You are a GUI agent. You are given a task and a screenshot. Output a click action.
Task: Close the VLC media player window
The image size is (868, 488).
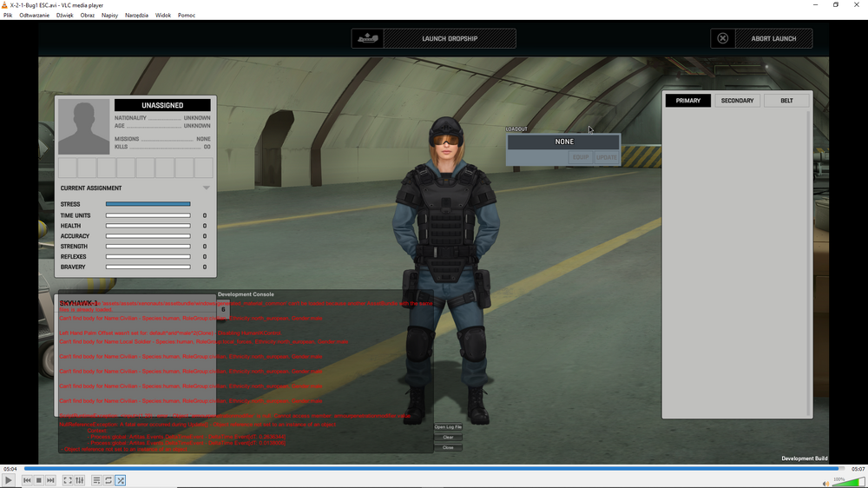857,5
